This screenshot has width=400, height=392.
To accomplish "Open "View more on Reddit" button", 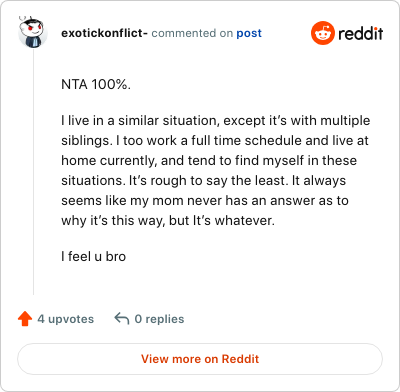I will [200, 359].
